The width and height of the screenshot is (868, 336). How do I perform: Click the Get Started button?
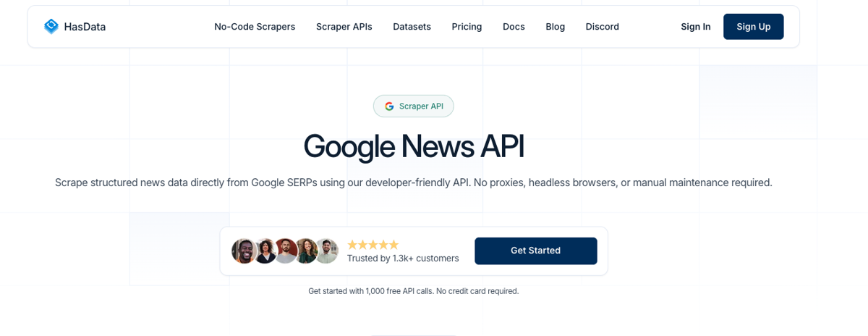coord(536,251)
